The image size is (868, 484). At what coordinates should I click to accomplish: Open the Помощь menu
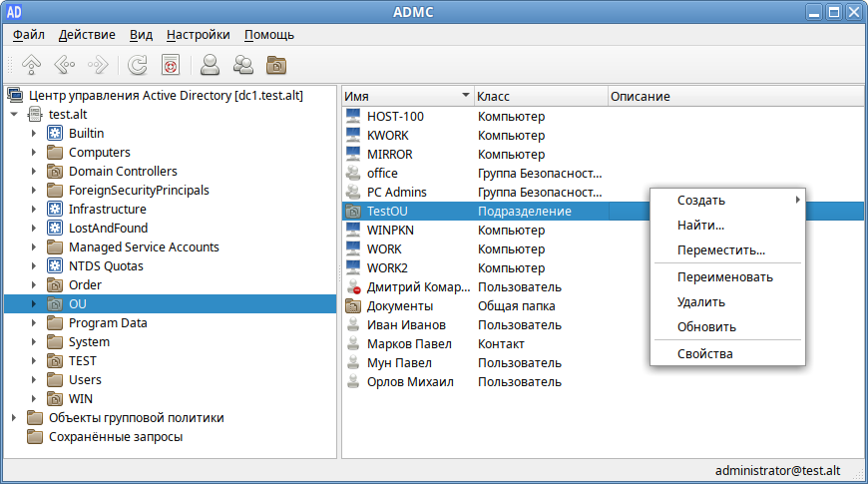pyautogui.click(x=269, y=35)
